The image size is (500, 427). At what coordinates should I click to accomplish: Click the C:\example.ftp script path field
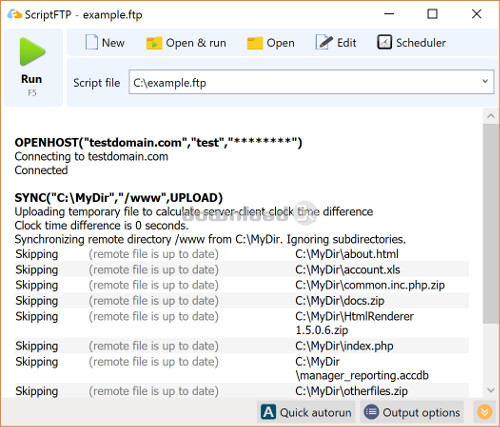click(x=311, y=82)
